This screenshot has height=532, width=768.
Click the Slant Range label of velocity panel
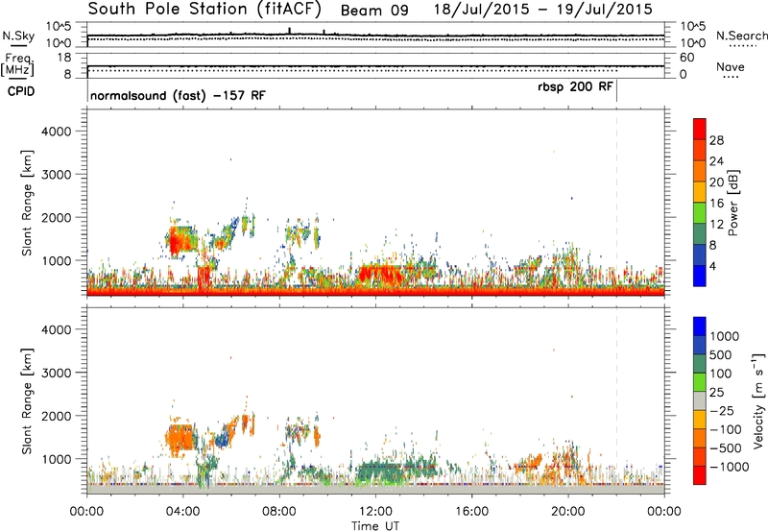click(x=27, y=401)
